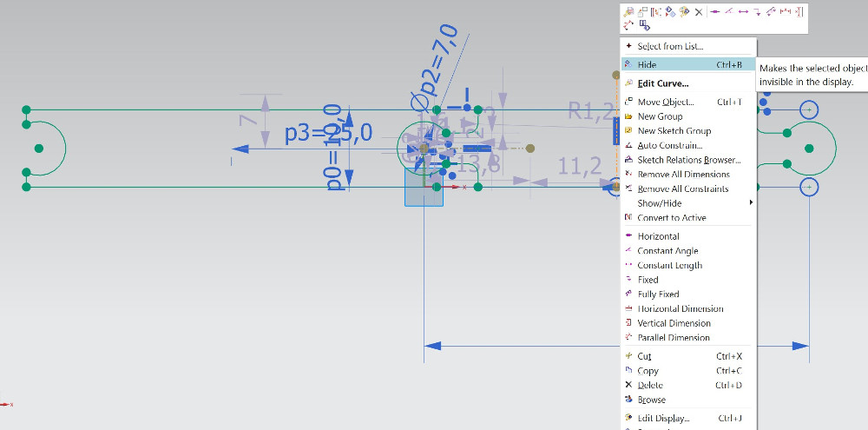
Task: Click the Fixed constraint toolbar icon
Action: coord(757,11)
